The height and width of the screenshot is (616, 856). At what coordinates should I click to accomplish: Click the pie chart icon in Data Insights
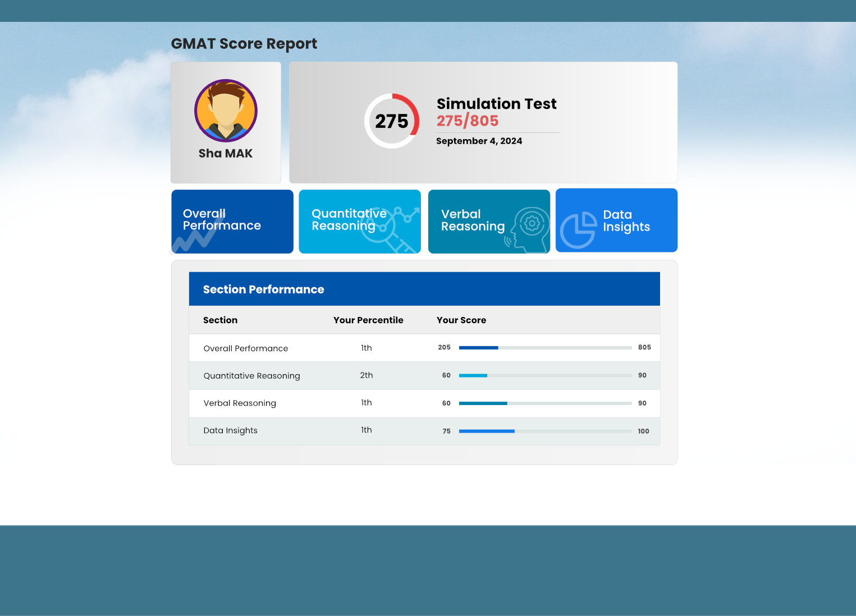point(579,230)
